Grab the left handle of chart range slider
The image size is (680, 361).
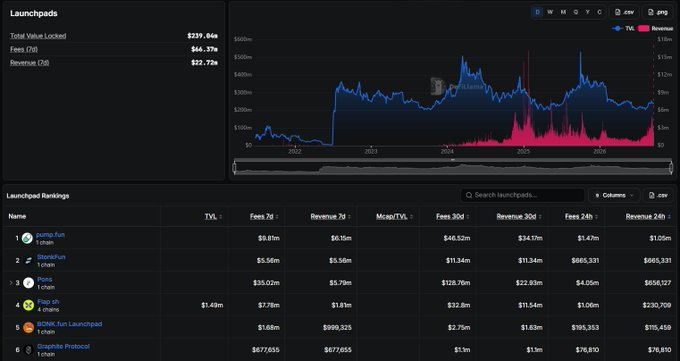tap(235, 167)
